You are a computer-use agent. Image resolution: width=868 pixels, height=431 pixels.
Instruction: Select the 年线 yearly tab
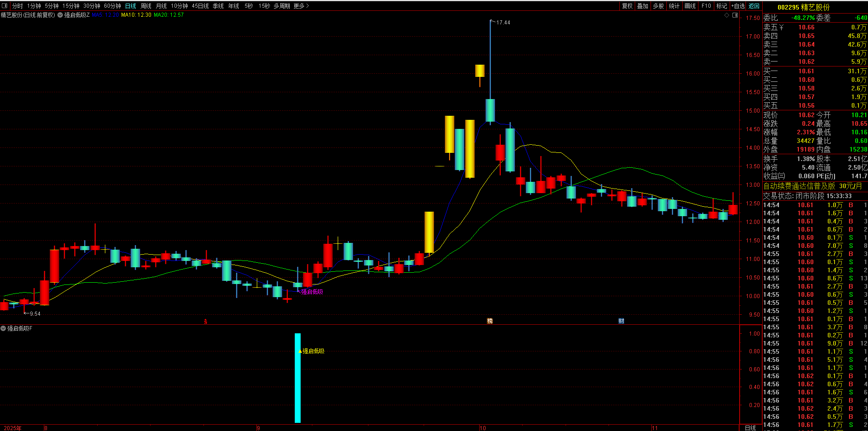coord(234,6)
